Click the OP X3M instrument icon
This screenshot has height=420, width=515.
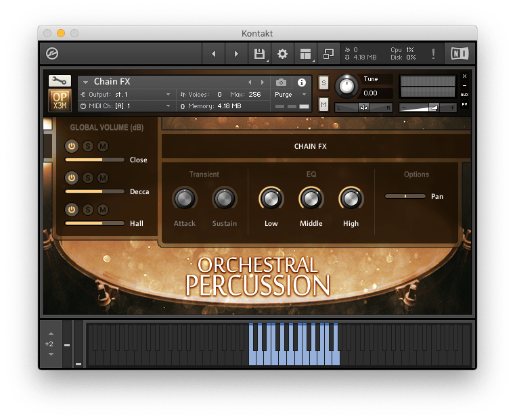point(60,100)
